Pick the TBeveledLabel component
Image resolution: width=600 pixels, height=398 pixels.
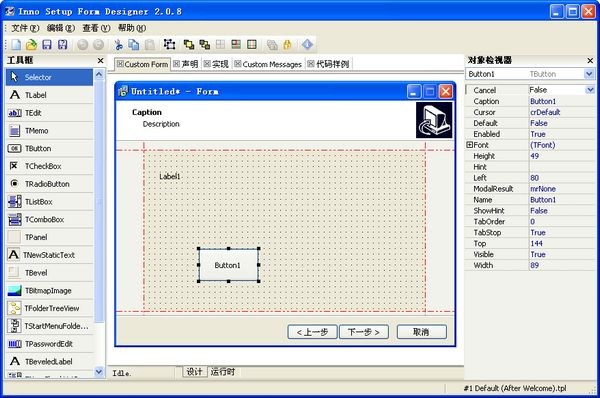pos(49,362)
